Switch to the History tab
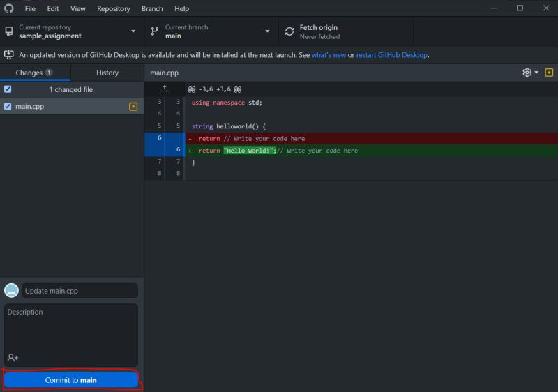558x392 pixels. pyautogui.click(x=107, y=73)
